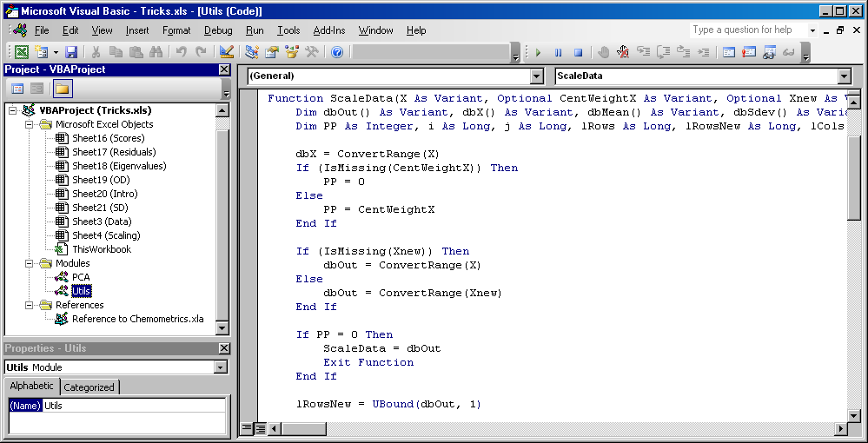The image size is (868, 443).
Task: Collapse the Modules folder
Action: pyautogui.click(x=30, y=263)
